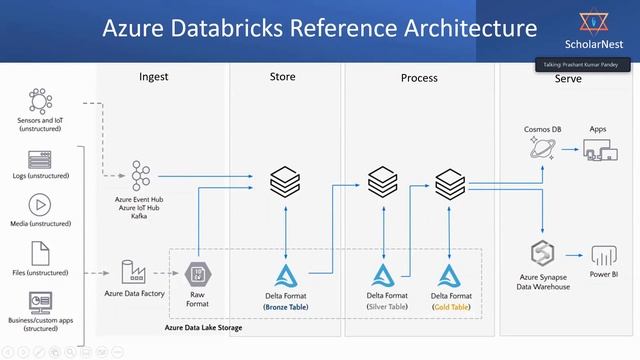Viewport: 640px width, 360px height.
Task: Click the "Business/custom apps (structured)" label
Action: (x=40, y=324)
